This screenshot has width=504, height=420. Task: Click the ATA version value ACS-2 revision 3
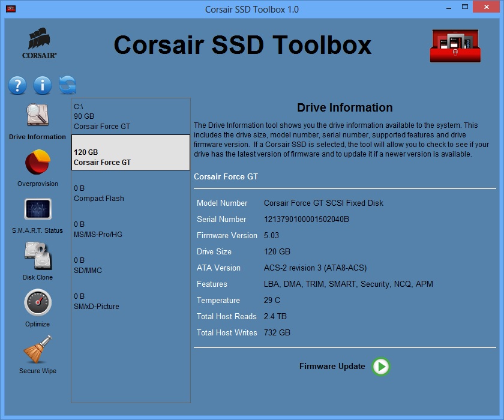coord(315,268)
